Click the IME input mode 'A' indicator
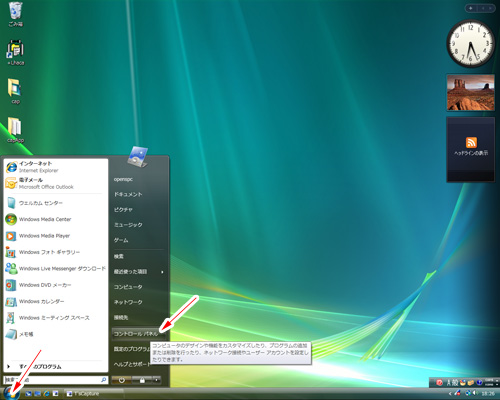 click(448, 383)
